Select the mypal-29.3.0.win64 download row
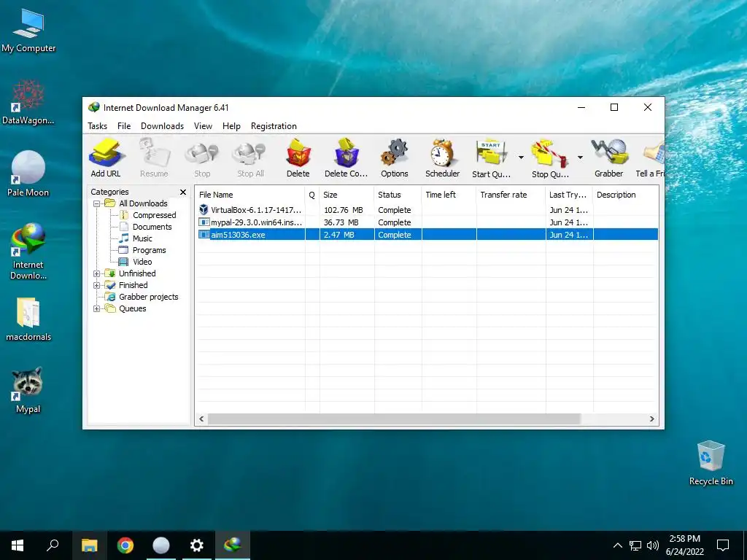Screen dimensions: 747x560 (427, 222)
